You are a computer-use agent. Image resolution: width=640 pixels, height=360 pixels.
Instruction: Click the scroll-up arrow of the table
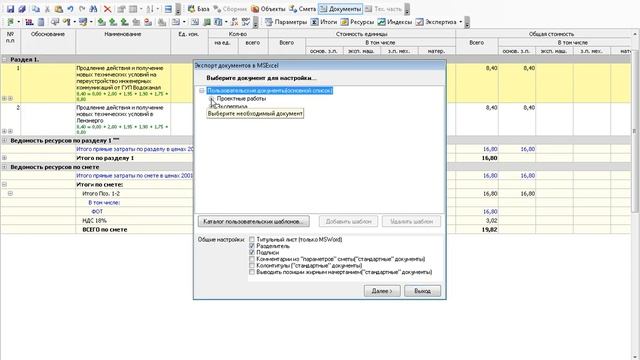click(635, 33)
